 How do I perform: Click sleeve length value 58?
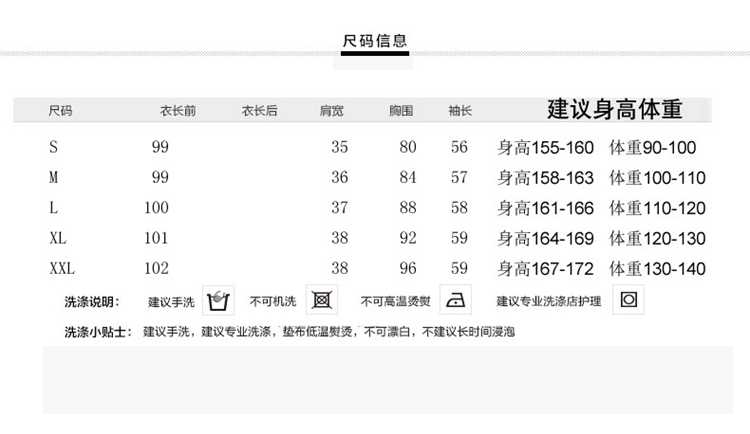click(x=459, y=208)
